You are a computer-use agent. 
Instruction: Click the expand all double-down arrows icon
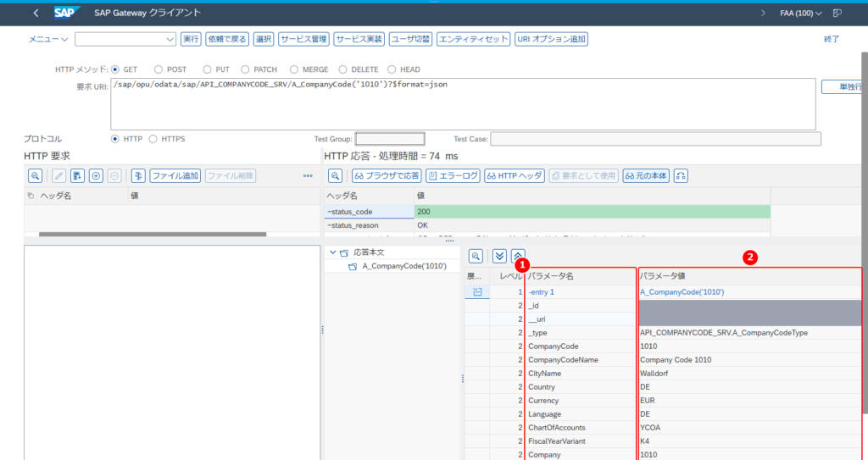(499, 256)
